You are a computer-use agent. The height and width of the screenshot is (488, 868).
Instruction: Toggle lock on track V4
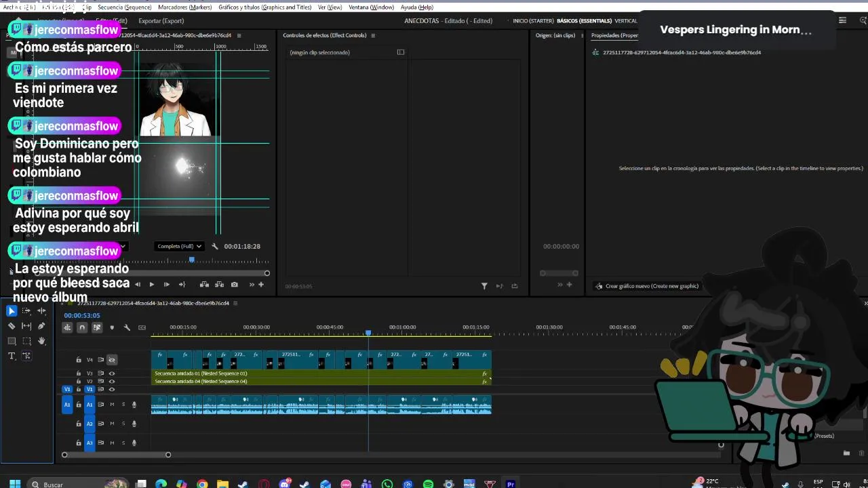point(79,360)
